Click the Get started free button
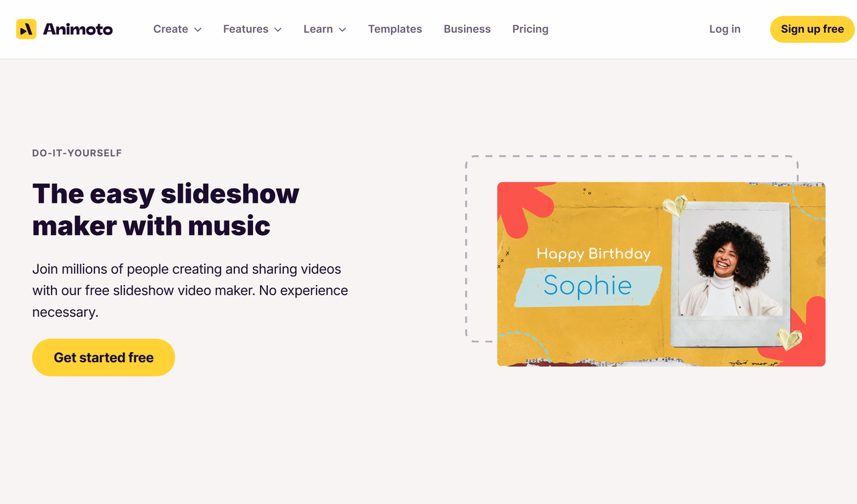Viewport: 857px width, 504px height. pyautogui.click(x=104, y=357)
